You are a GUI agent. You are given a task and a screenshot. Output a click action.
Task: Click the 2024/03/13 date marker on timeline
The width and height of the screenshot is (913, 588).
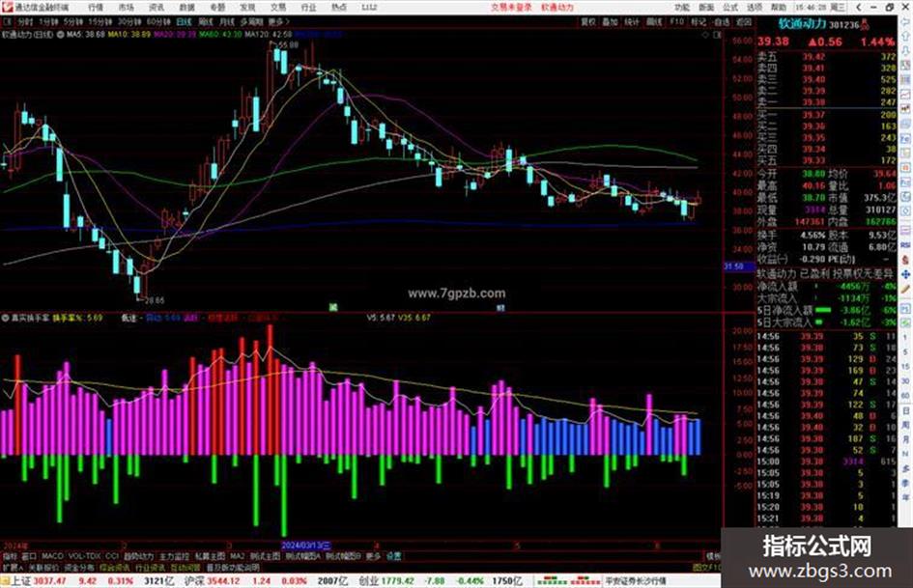305,546
